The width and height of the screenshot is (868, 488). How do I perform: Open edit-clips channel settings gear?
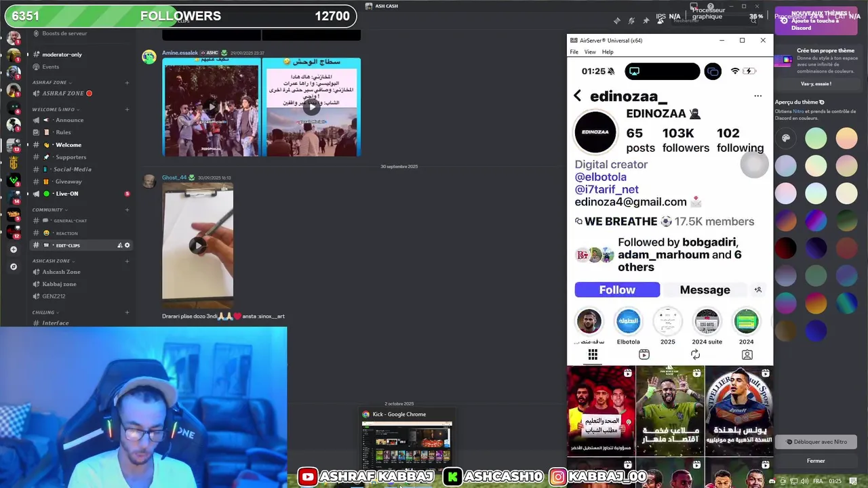[x=127, y=245]
